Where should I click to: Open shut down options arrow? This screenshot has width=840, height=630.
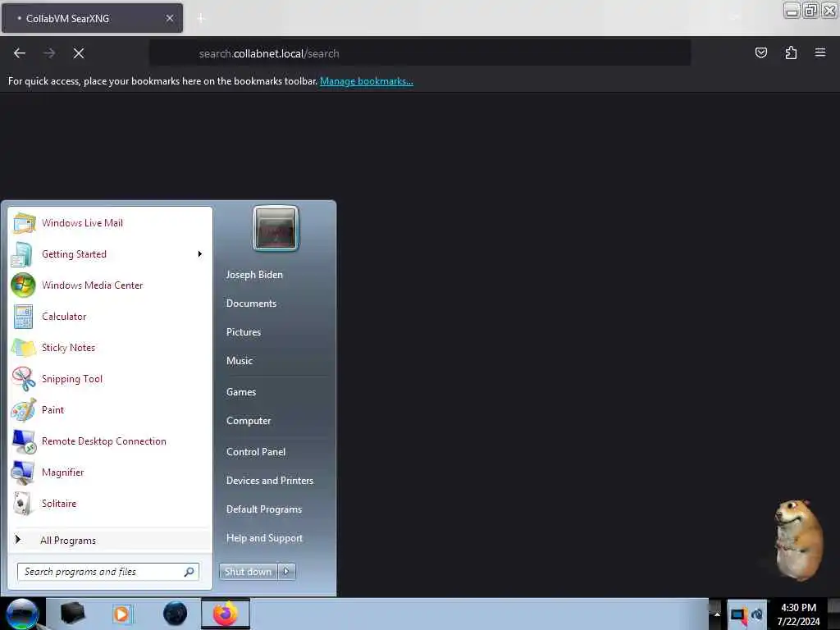point(286,572)
